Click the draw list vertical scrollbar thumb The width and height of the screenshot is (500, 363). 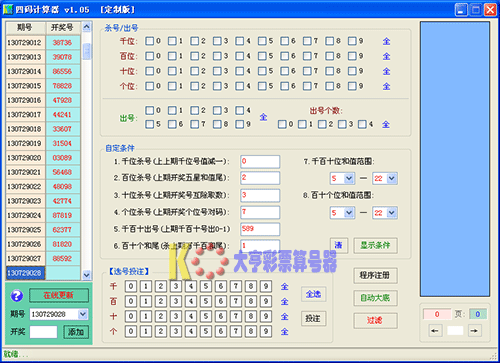click(87, 51)
